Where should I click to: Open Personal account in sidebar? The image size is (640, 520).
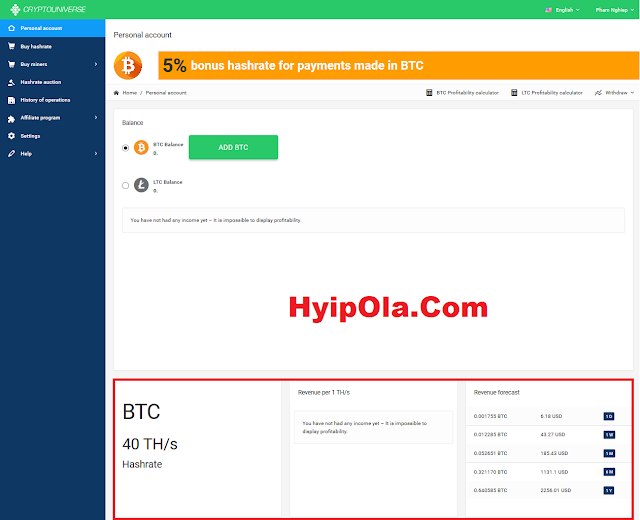click(x=53, y=28)
